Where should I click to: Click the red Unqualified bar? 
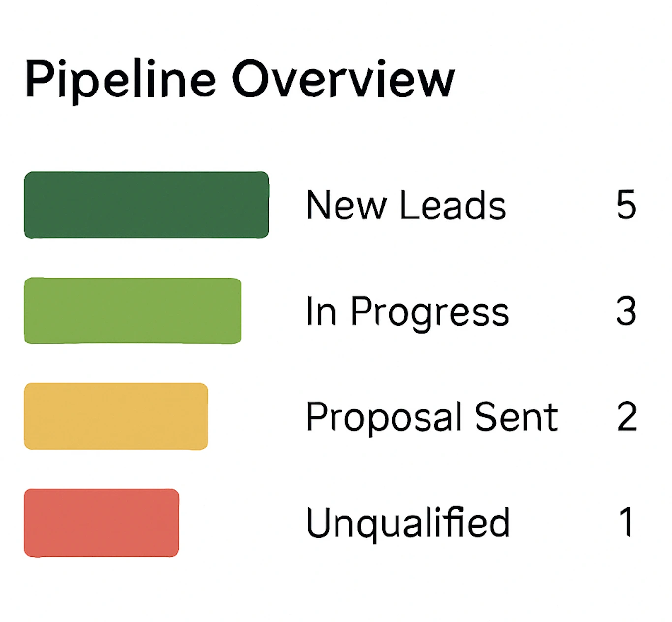[x=101, y=523]
